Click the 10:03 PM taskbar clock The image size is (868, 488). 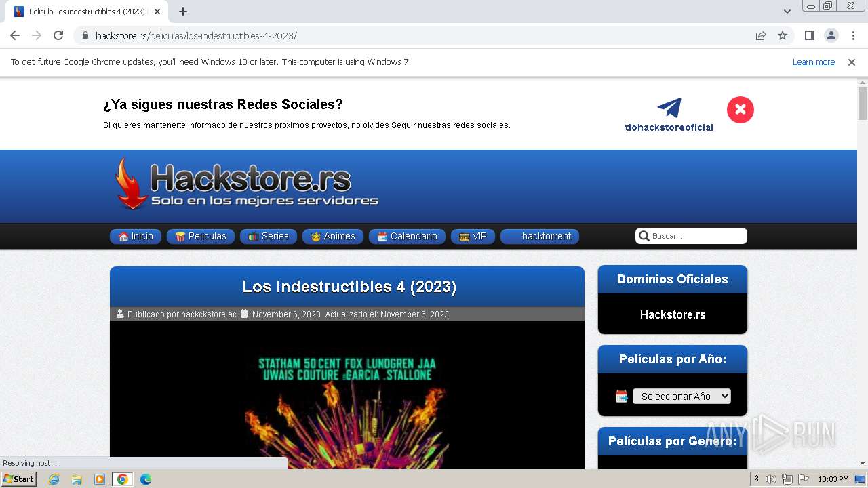click(x=833, y=479)
